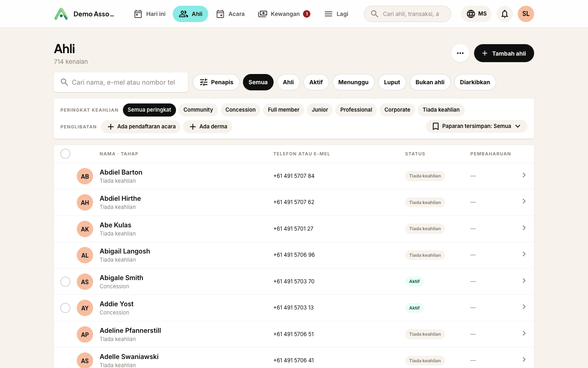
Task: Open the SL user avatar
Action: coord(526,14)
